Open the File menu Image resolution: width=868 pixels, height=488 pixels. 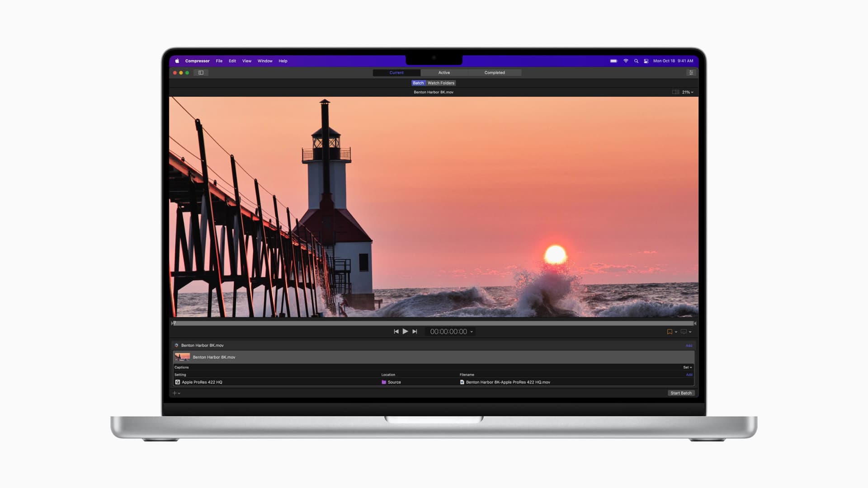[x=219, y=61]
